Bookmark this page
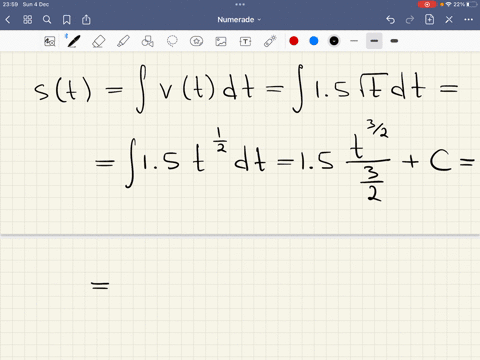This screenshot has height=360, width=480. pos(67,20)
